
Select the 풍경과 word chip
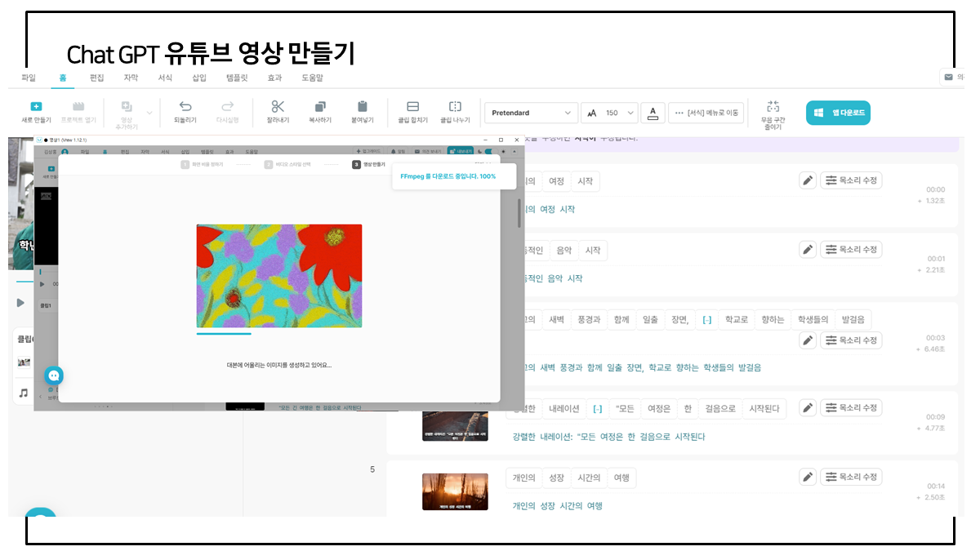click(x=589, y=319)
